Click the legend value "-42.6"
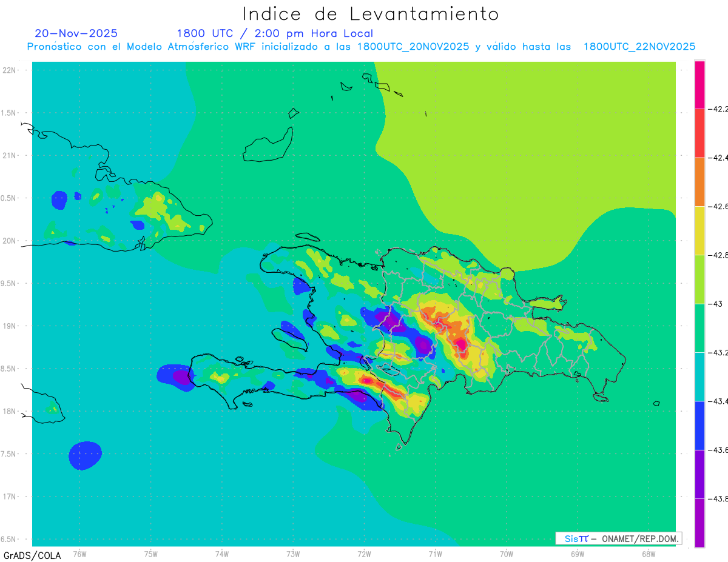The width and height of the screenshot is (728, 562). point(719,206)
